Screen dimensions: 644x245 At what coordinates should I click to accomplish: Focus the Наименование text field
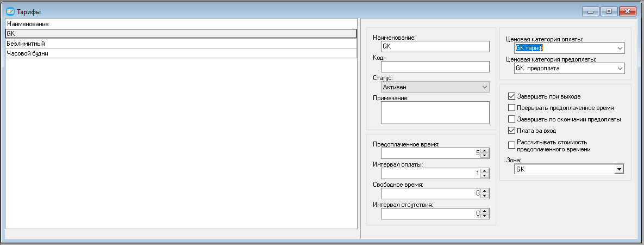click(435, 46)
